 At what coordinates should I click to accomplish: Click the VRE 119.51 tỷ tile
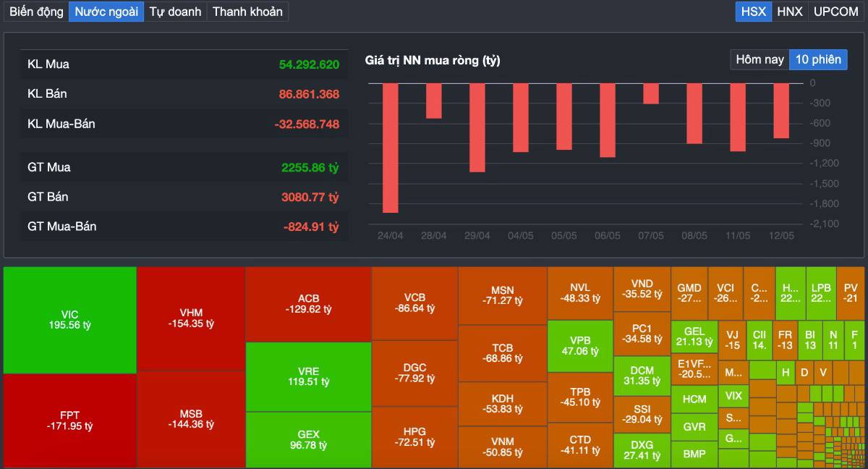[309, 376]
